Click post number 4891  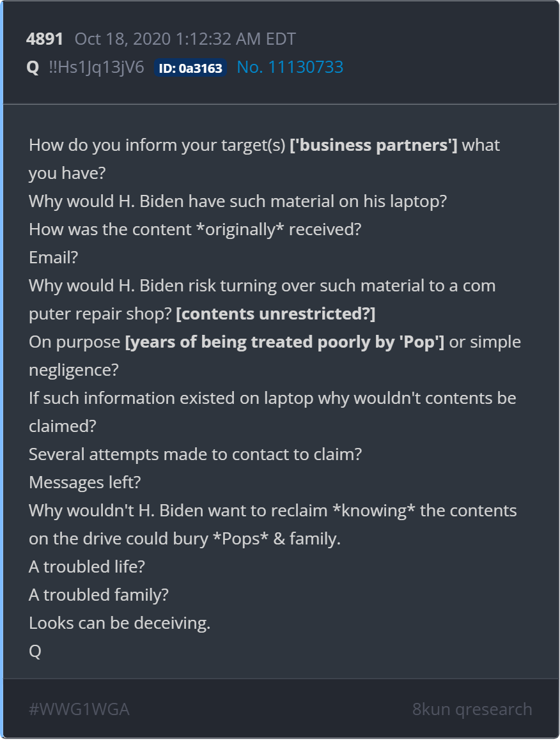point(45,39)
